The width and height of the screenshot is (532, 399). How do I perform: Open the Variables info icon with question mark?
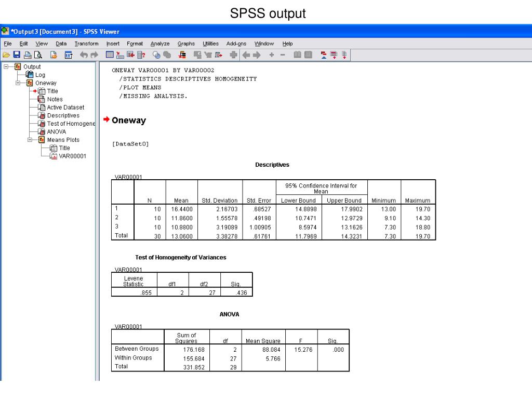pyautogui.click(x=141, y=55)
